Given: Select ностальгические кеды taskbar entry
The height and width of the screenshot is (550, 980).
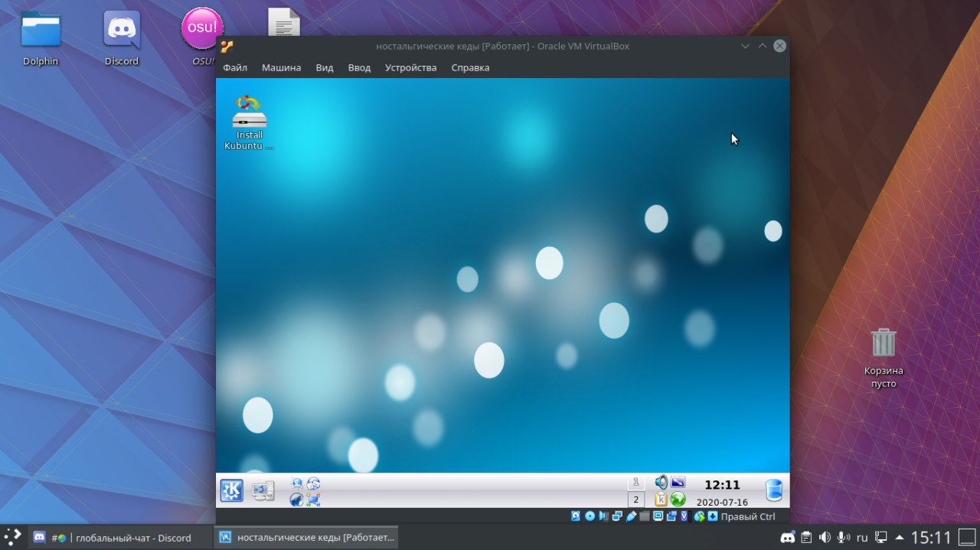Looking at the screenshot, I should coord(306,538).
